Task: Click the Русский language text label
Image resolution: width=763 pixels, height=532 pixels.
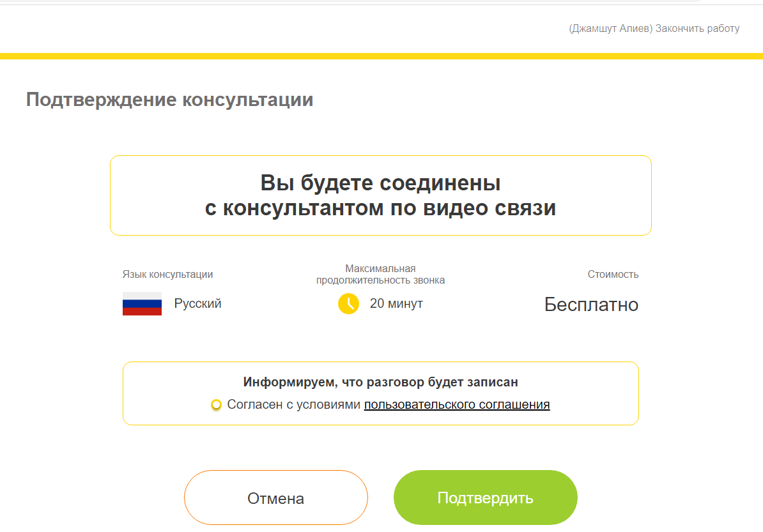Action: (x=198, y=303)
